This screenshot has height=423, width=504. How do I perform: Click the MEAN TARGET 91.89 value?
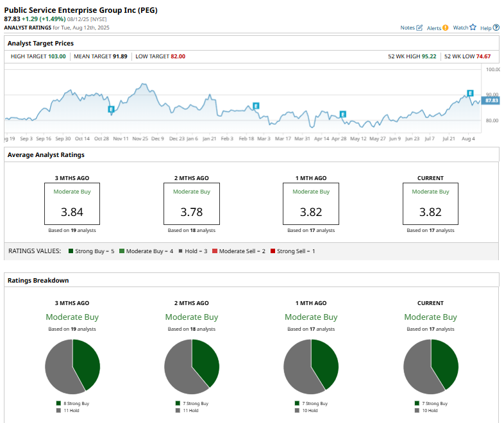pos(120,56)
